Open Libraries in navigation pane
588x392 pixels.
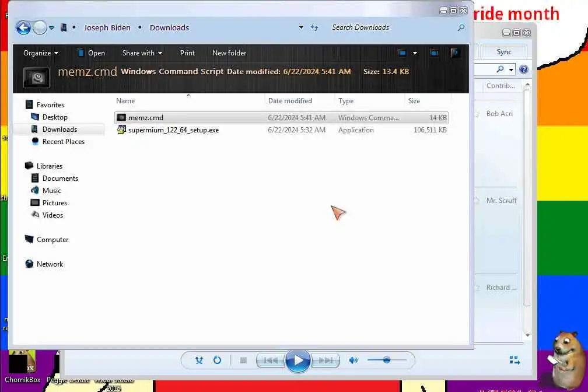tap(50, 166)
